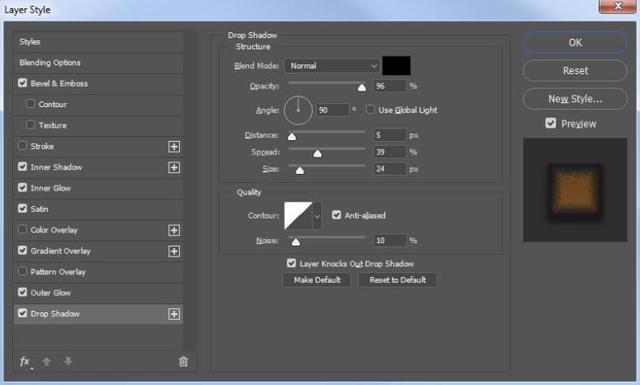Enable the Color Overlay checkbox
The image size is (640, 385).
22,229
